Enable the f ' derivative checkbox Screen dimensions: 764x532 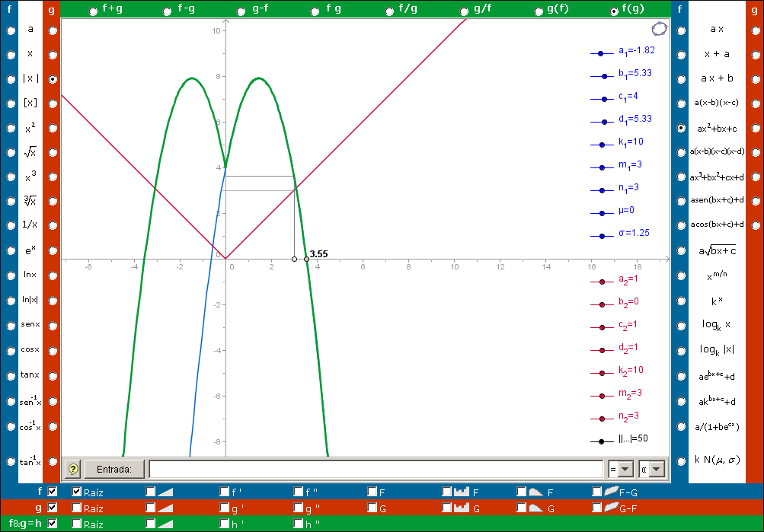[x=225, y=492]
